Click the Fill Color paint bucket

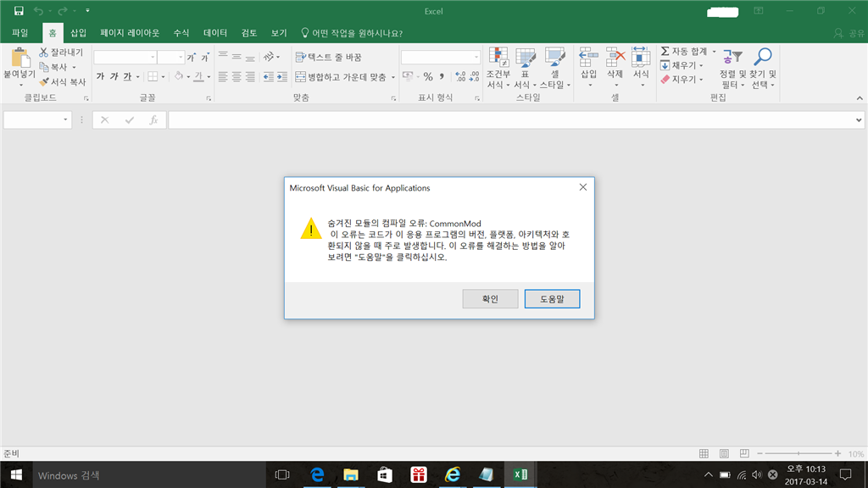[x=179, y=76]
